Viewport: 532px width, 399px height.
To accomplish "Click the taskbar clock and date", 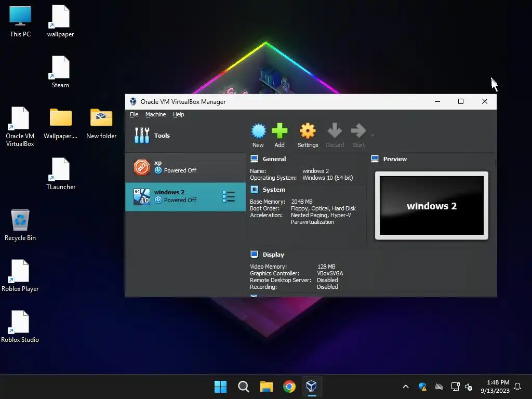I will tap(495, 387).
